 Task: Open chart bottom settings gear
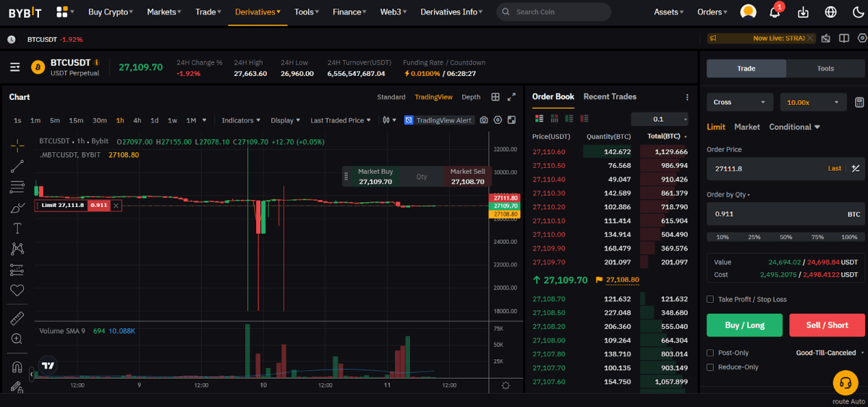(505, 385)
